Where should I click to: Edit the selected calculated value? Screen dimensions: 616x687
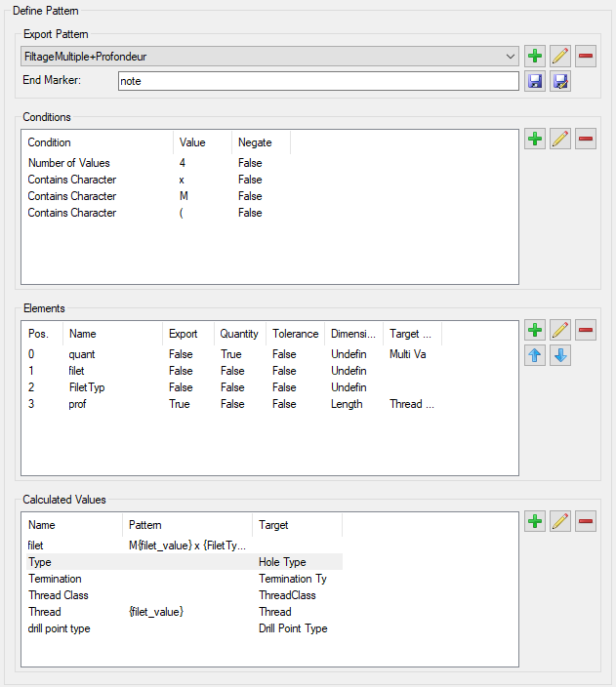click(560, 522)
